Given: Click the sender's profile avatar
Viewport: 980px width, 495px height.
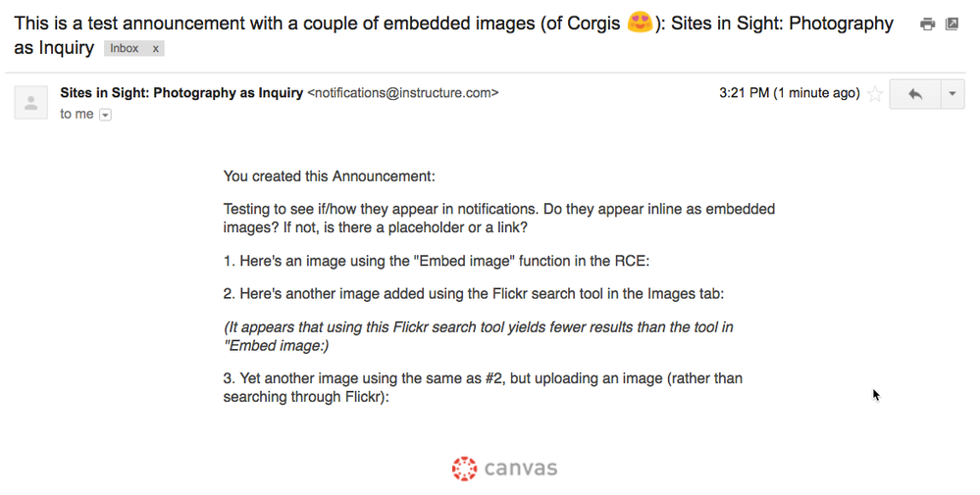Looking at the screenshot, I should pos(31,102).
